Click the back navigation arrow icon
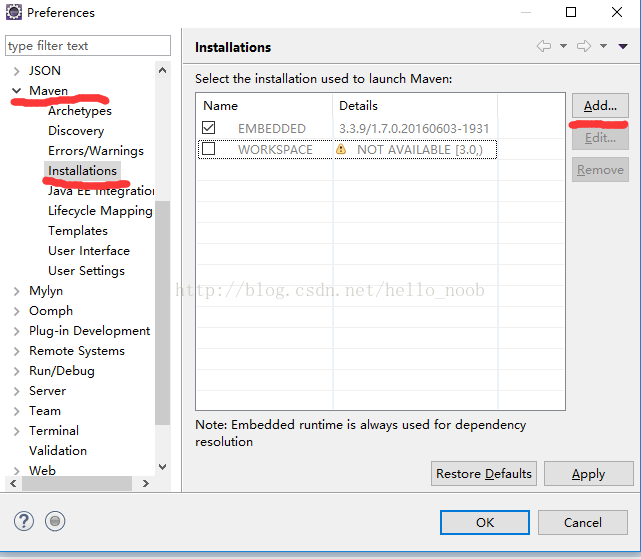This screenshot has width=641, height=559. click(x=544, y=46)
